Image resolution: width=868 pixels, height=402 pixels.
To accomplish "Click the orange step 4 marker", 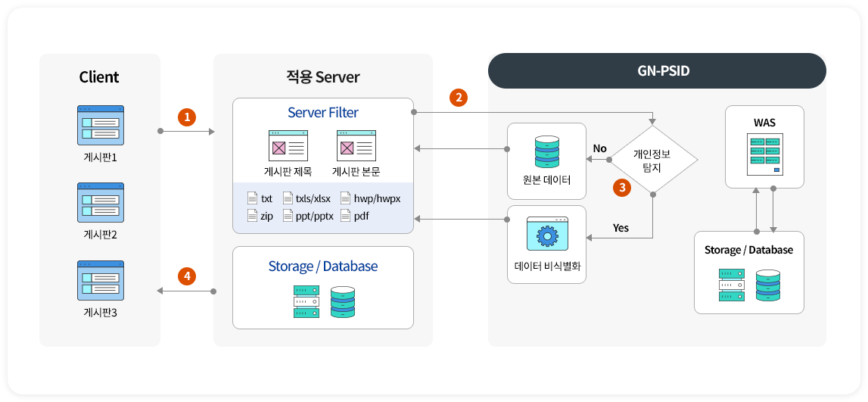I will click(186, 276).
